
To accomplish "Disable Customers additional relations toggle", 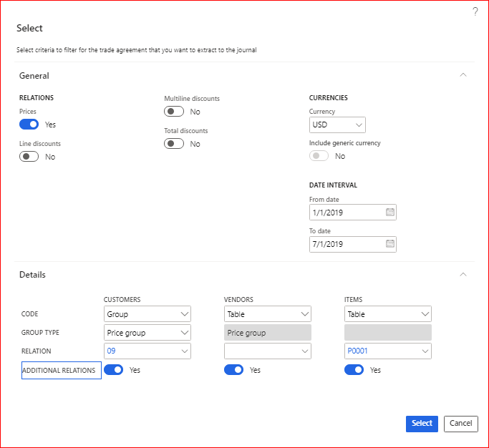I will 114,370.
